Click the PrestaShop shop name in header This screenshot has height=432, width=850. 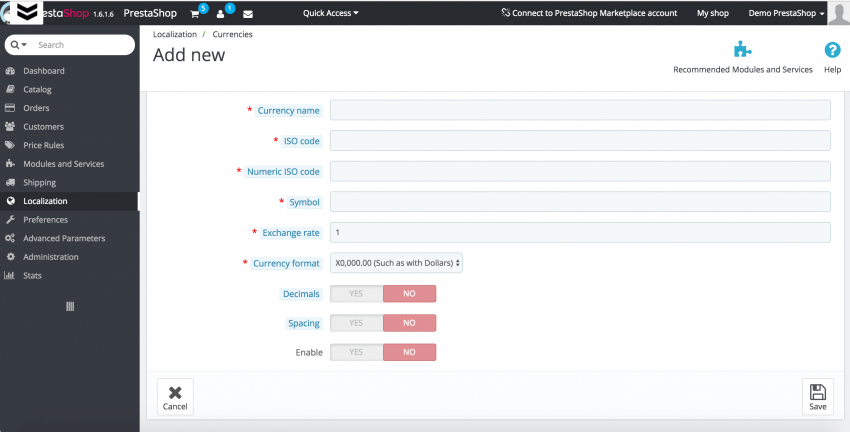point(150,13)
